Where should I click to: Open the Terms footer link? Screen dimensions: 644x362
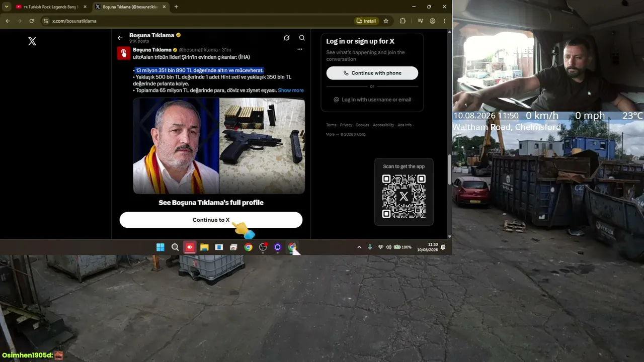click(331, 125)
